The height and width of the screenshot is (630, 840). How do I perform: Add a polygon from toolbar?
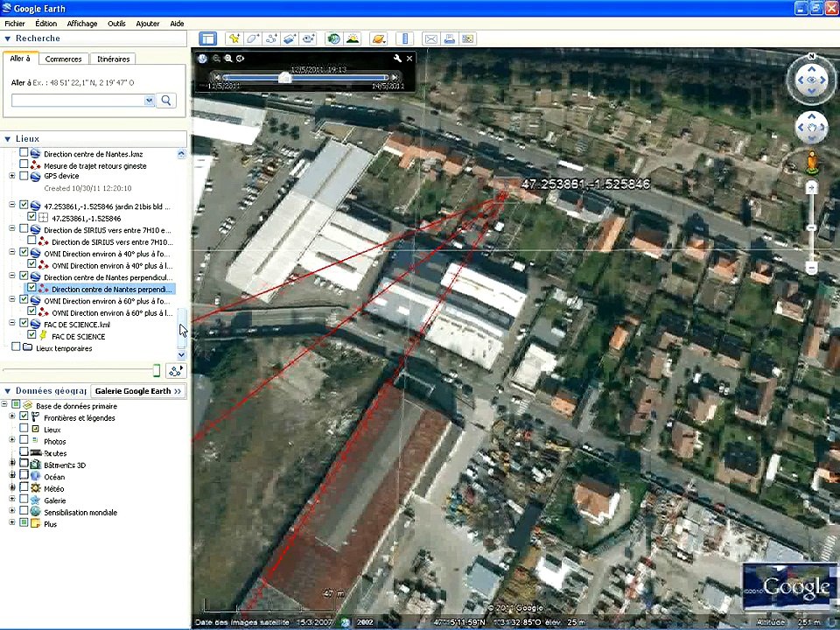pos(252,39)
